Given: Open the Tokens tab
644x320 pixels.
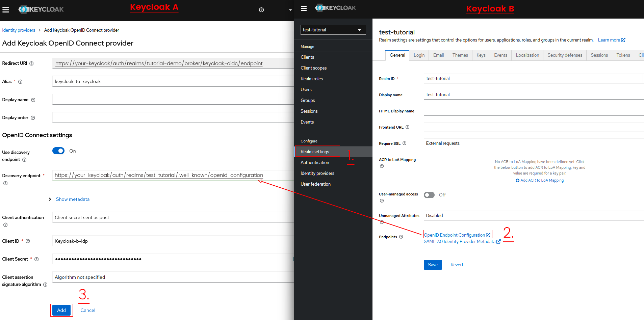Looking at the screenshot, I should pyautogui.click(x=623, y=55).
